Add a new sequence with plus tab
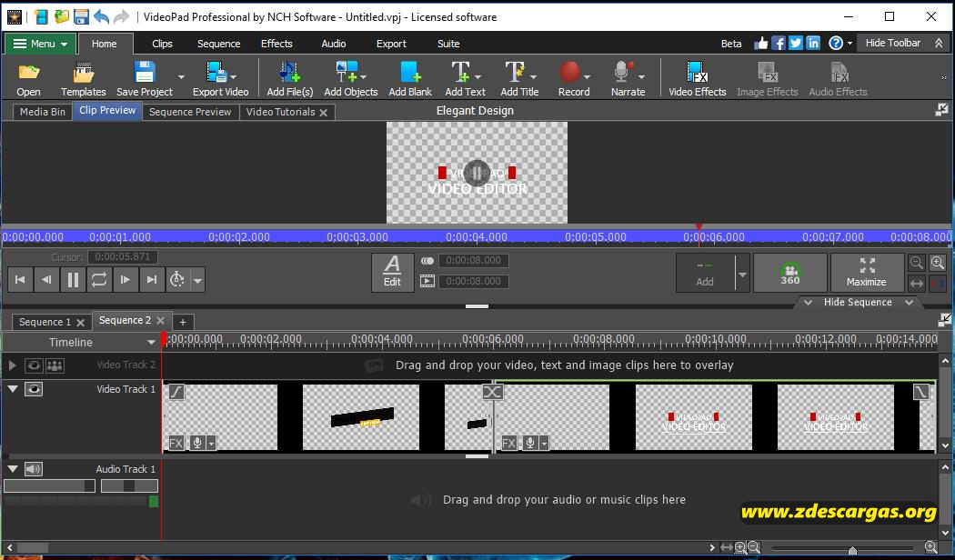Viewport: 955px width, 560px height. (182, 323)
